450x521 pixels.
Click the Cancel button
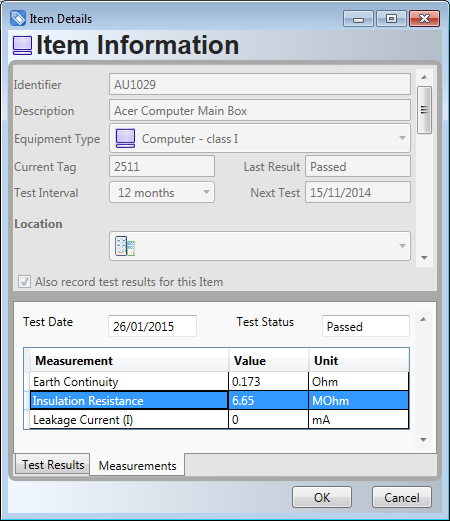point(402,497)
